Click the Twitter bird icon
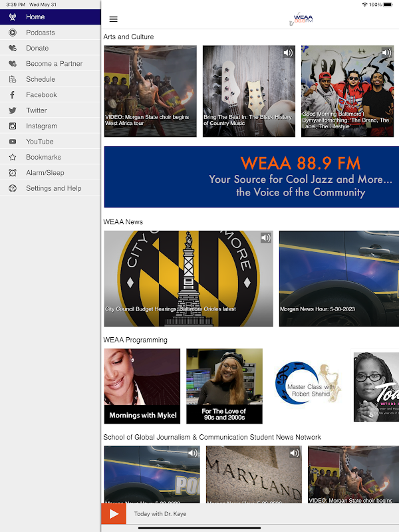This screenshot has width=399, height=532. tap(13, 110)
